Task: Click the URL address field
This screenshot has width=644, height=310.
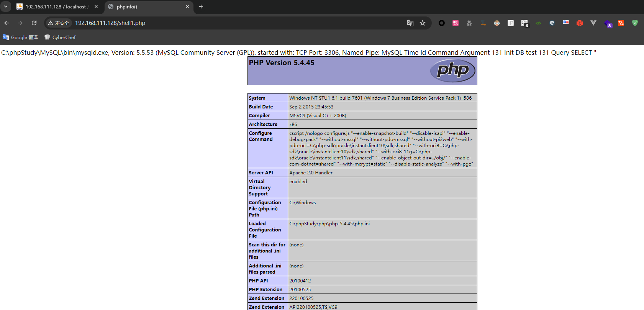Action: pos(238,23)
